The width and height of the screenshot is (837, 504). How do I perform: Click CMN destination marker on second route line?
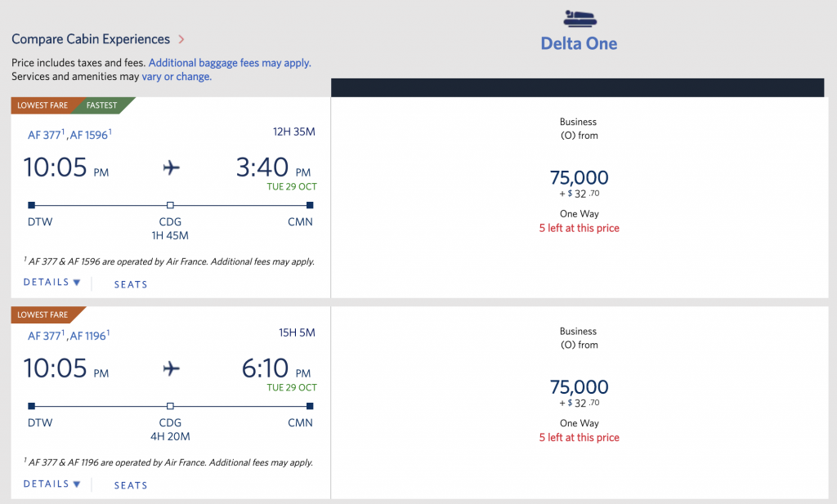[310, 406]
